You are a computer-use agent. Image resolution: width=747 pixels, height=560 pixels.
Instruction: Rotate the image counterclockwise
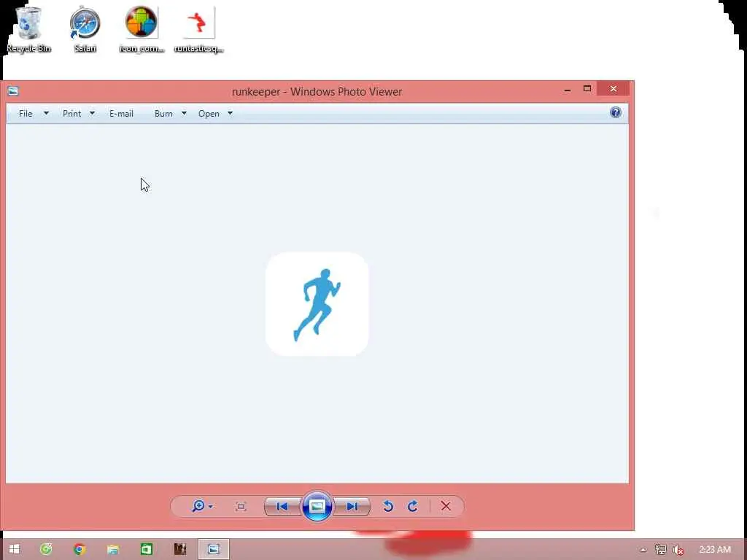(388, 506)
